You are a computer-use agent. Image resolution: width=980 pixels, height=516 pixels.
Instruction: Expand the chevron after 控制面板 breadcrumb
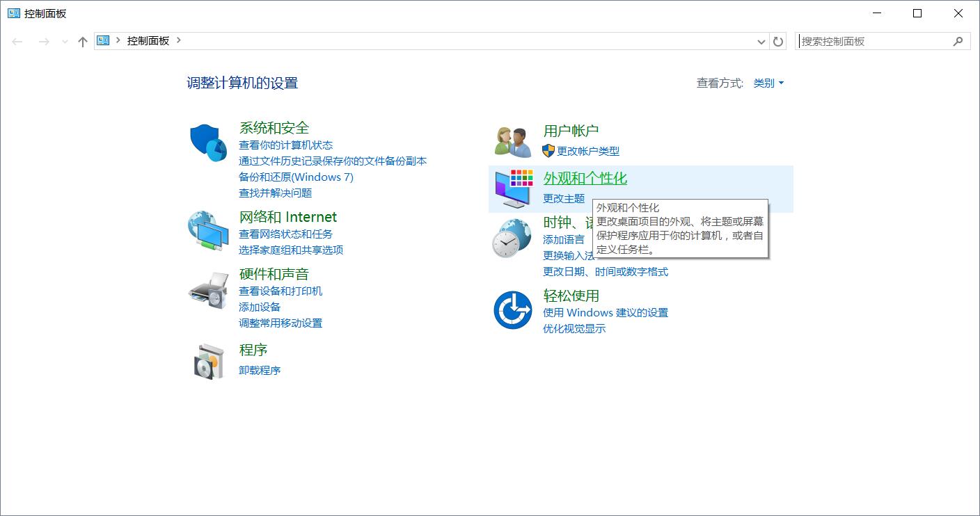pyautogui.click(x=179, y=40)
